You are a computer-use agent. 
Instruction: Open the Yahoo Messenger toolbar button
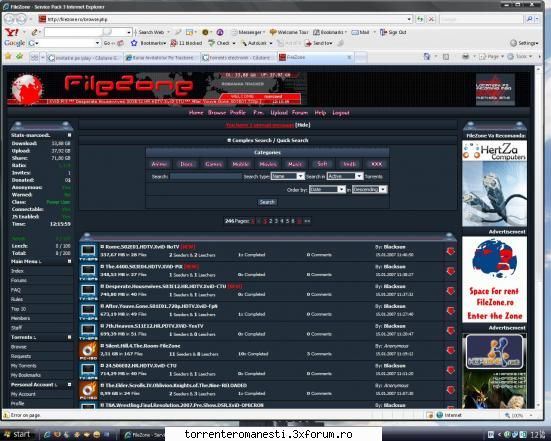[x=248, y=32]
